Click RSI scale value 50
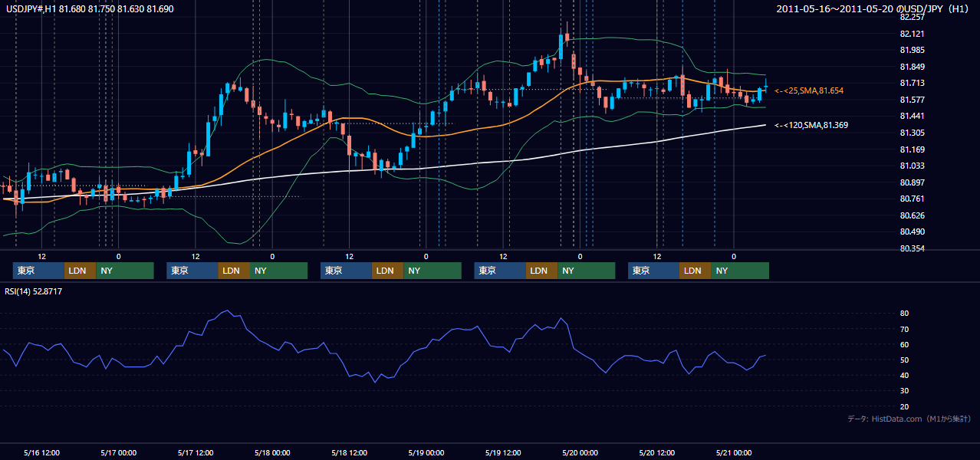Screen dimensions: 980x460 coord(905,360)
